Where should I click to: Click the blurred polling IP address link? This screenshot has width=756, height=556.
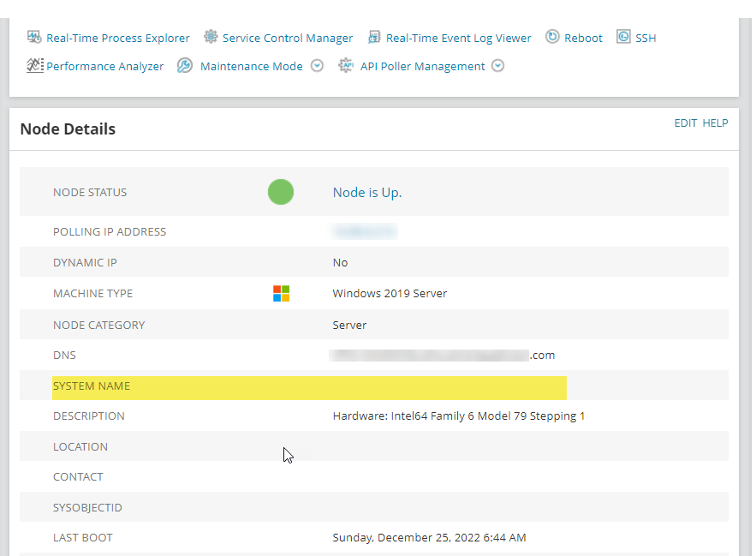(365, 231)
